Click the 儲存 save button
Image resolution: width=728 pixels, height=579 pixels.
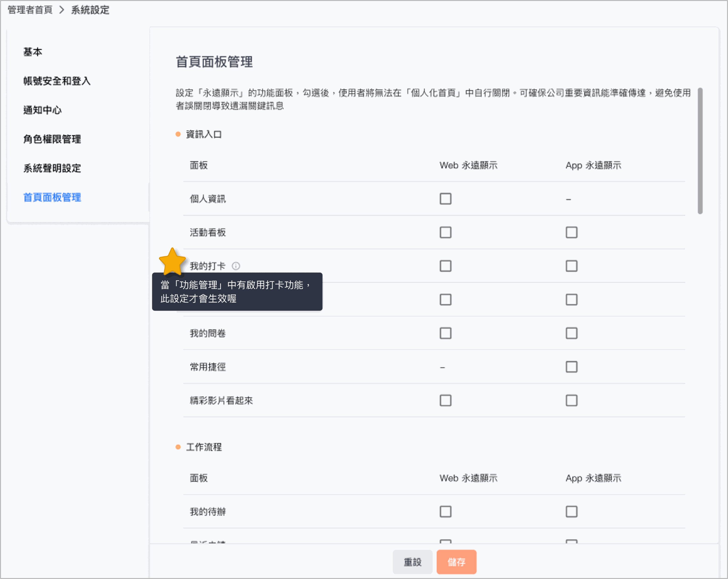pyautogui.click(x=456, y=562)
